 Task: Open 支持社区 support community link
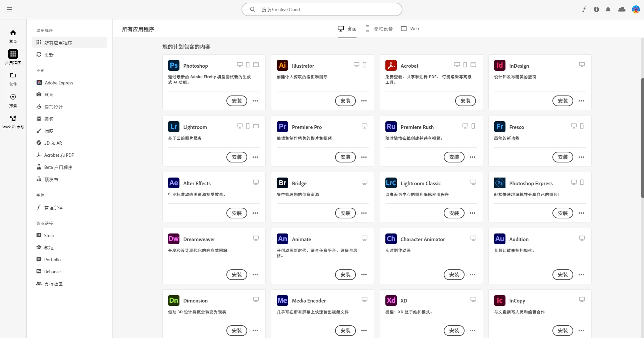click(70, 284)
